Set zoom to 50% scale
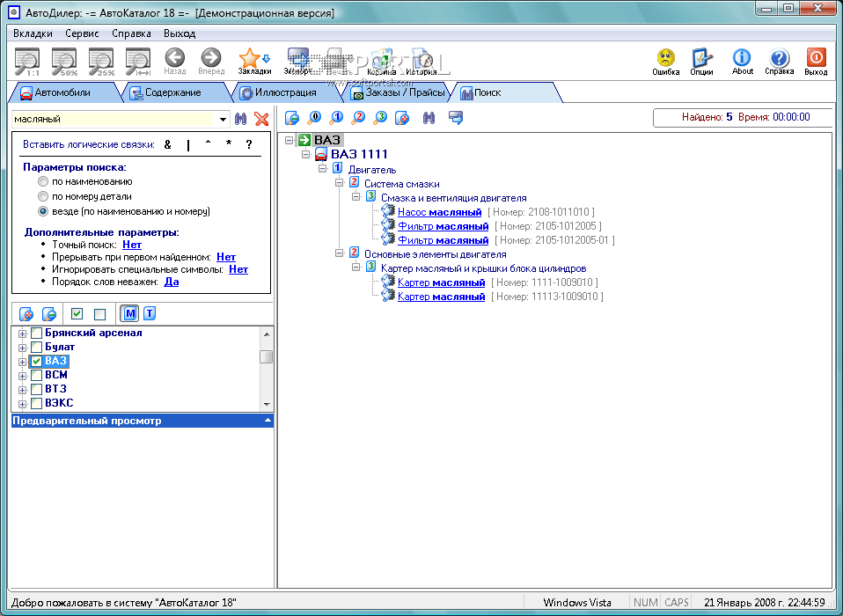Image resolution: width=843 pixels, height=616 pixels. [x=64, y=62]
